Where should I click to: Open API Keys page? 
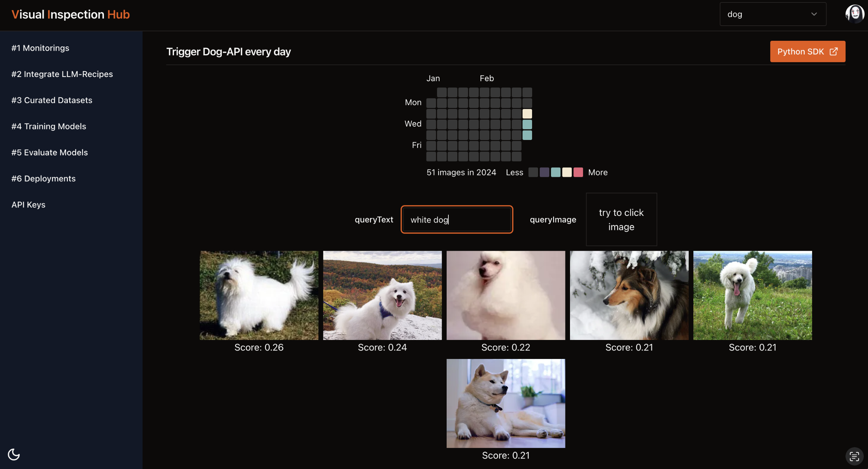point(28,205)
